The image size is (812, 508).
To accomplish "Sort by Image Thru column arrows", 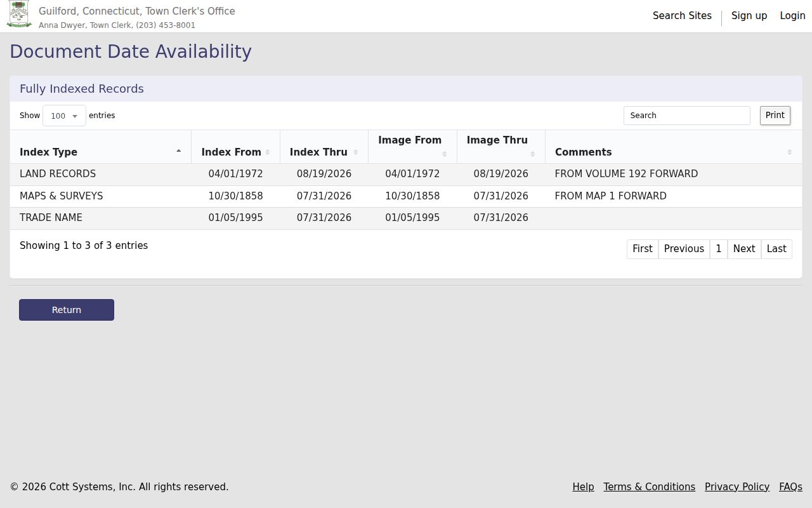I will click(532, 154).
